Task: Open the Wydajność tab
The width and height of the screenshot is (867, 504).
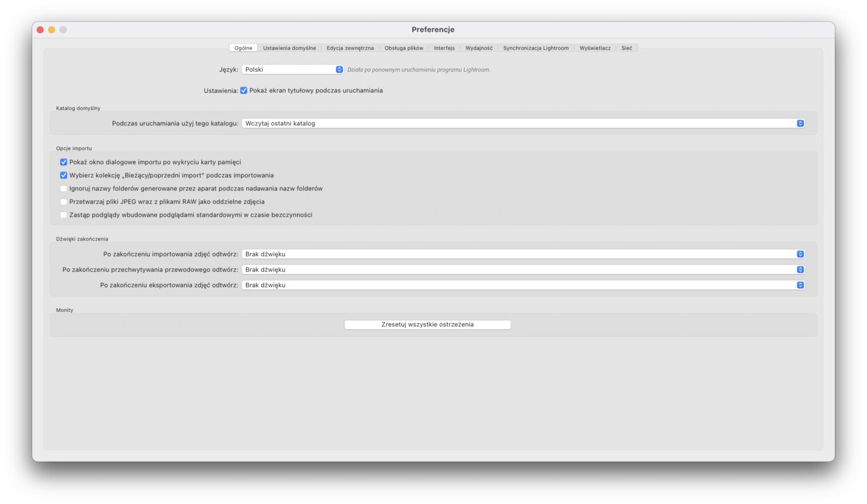Action: point(479,48)
